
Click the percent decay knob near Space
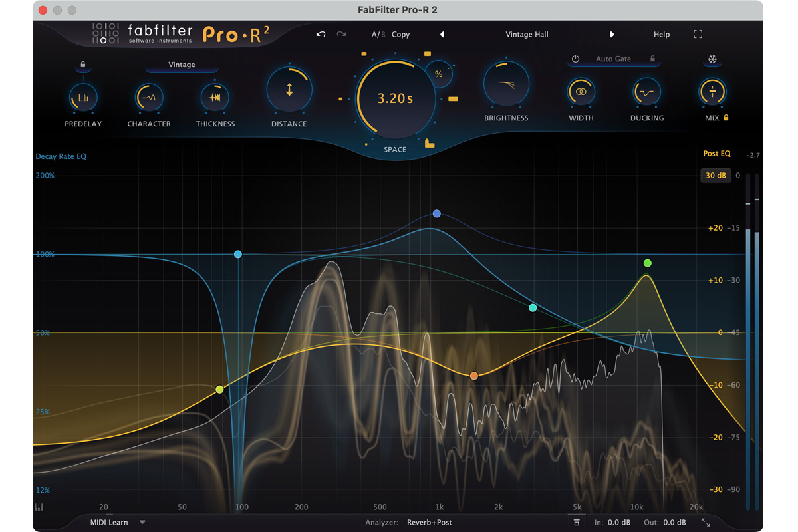pos(439,74)
